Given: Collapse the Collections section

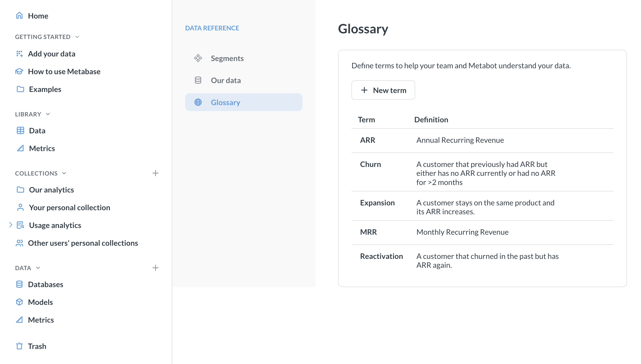Looking at the screenshot, I should (x=64, y=173).
